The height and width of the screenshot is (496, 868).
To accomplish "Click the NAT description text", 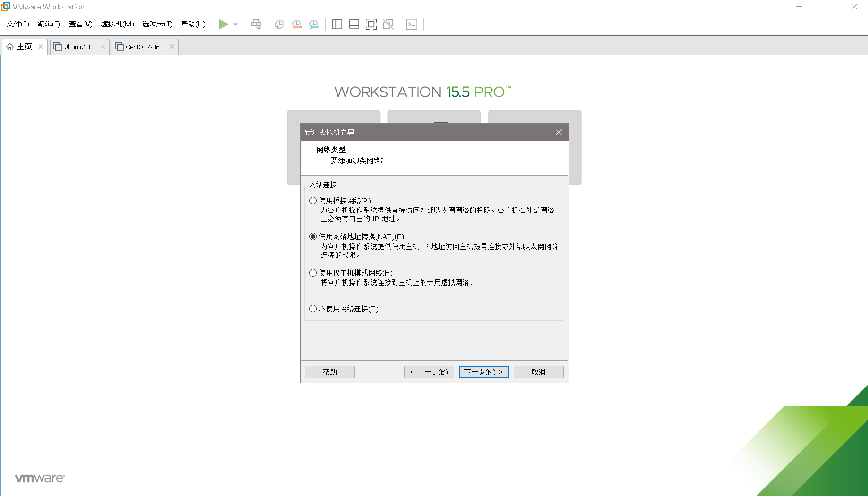I will pos(439,251).
